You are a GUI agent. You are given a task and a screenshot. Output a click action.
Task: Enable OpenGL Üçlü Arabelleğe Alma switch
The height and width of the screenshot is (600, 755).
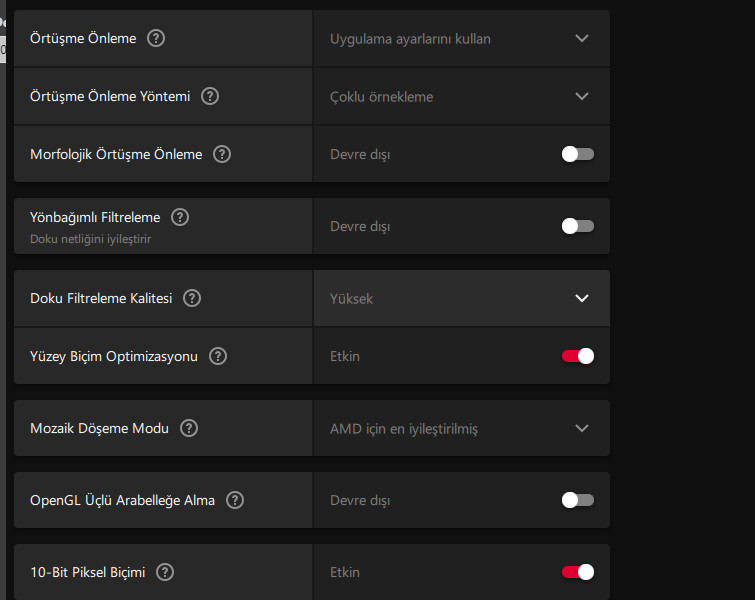(578, 500)
